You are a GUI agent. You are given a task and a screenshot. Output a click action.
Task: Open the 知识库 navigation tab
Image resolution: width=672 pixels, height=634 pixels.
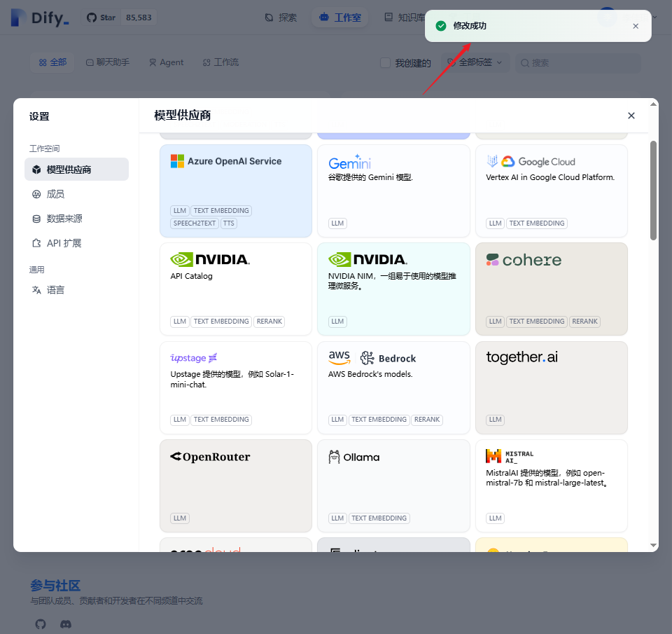(x=405, y=18)
